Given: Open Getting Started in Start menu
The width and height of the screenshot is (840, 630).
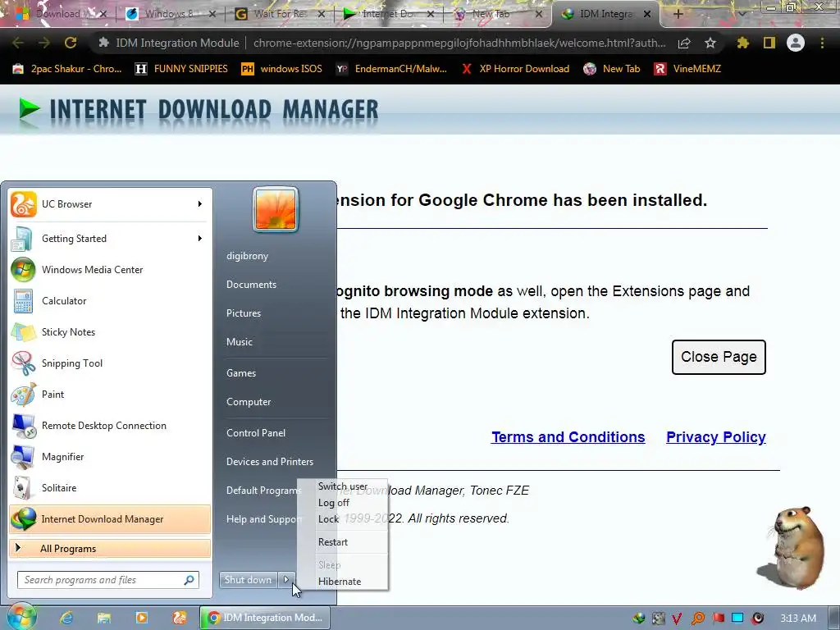Looking at the screenshot, I should (109, 239).
